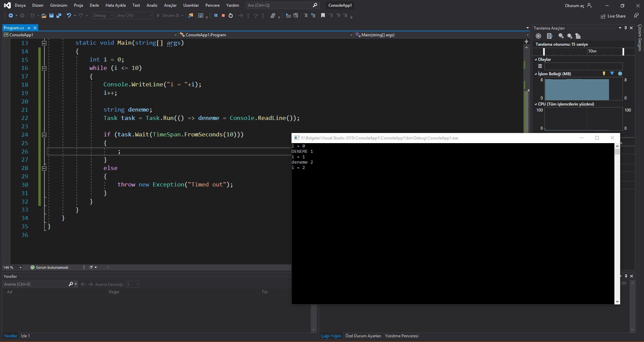Toggle blue triangle snapshot marker in İşlem Belleği
Viewport: 644px width, 342px height.
coord(612,74)
